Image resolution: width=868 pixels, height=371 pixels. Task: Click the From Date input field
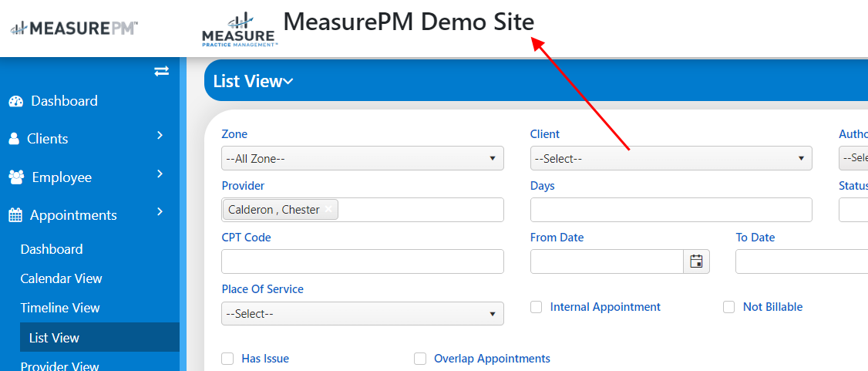[607, 261]
